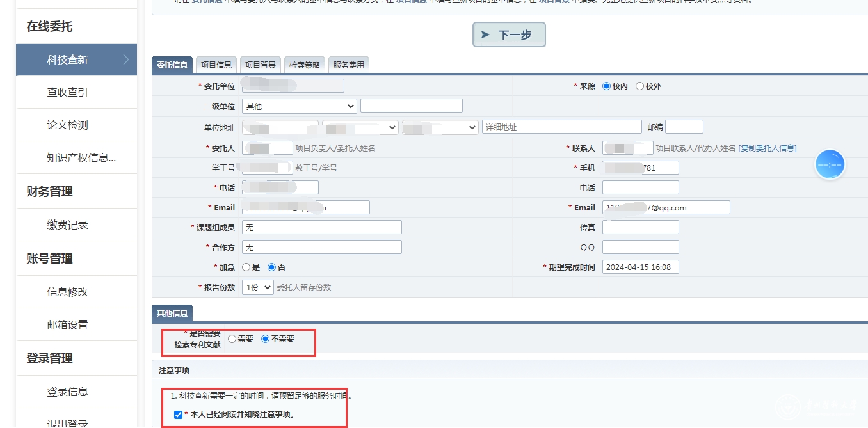The width and height of the screenshot is (868, 428).
Task: Select 需要 for patent literature search
Action: 232,339
